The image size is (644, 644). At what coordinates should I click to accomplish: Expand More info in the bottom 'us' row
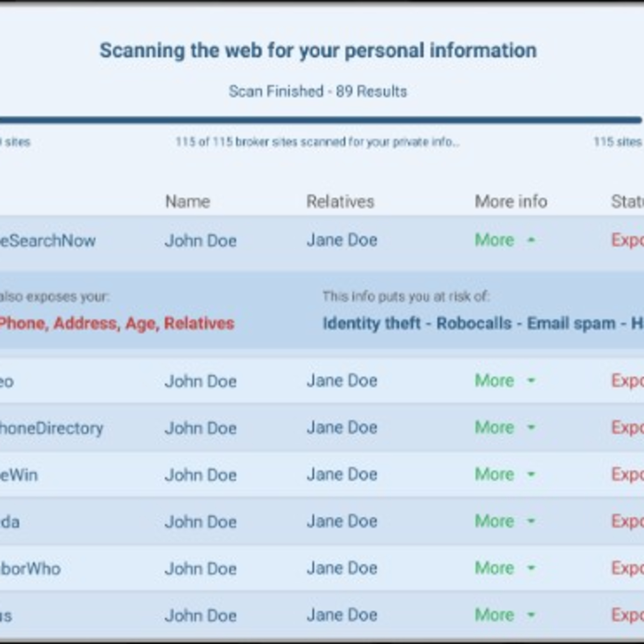[x=494, y=615]
